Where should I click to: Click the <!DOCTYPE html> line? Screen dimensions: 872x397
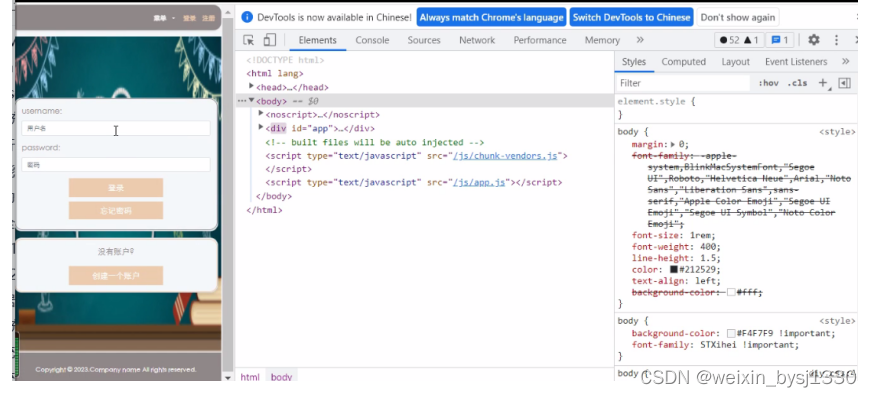tap(285, 60)
